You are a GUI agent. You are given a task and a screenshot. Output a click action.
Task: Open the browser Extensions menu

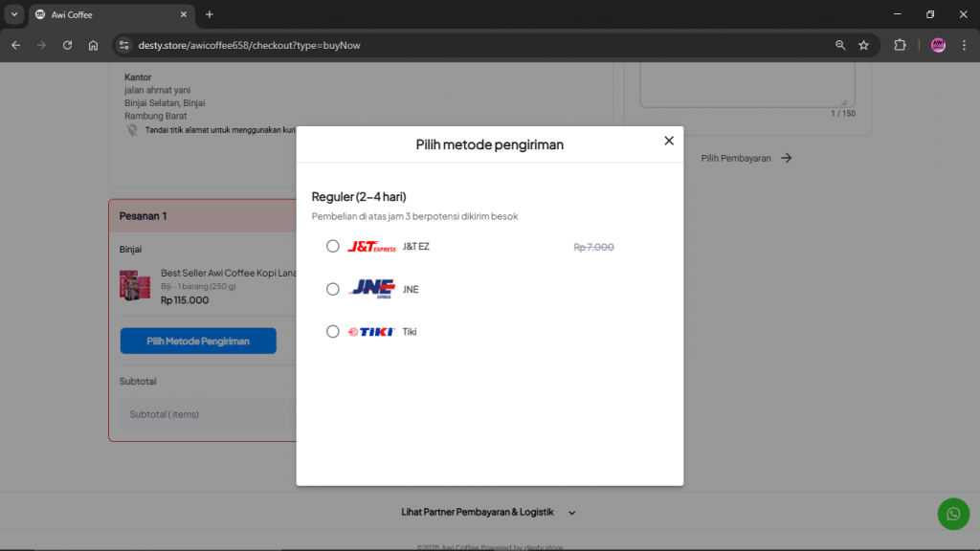[x=900, y=45]
